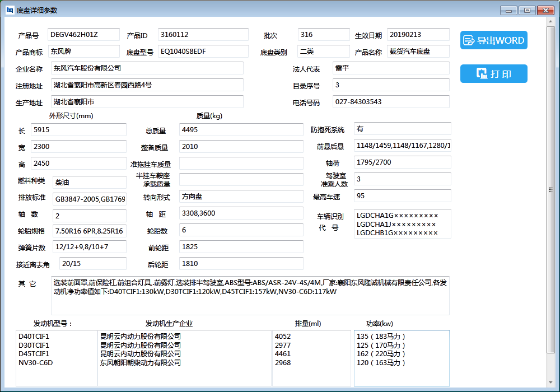Select the 产品ID field 3160112
Screen dimensions: 560x392
click(x=203, y=35)
